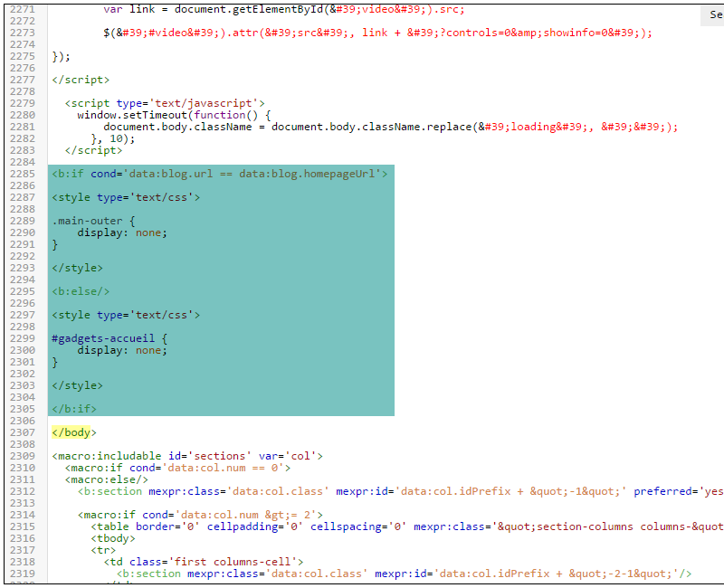The image size is (724, 588).
Task: Click the macro:if cond 'data:col.num == 0' line
Action: [177, 468]
